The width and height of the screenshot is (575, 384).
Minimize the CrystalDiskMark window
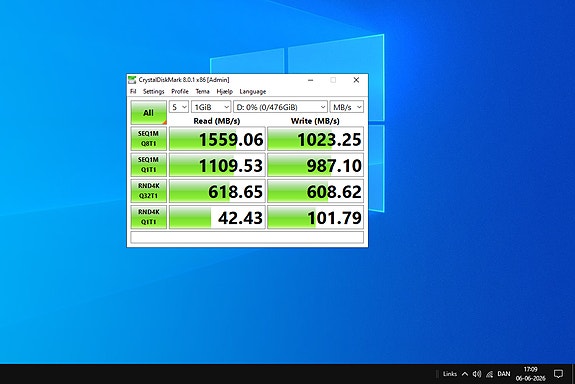point(311,80)
